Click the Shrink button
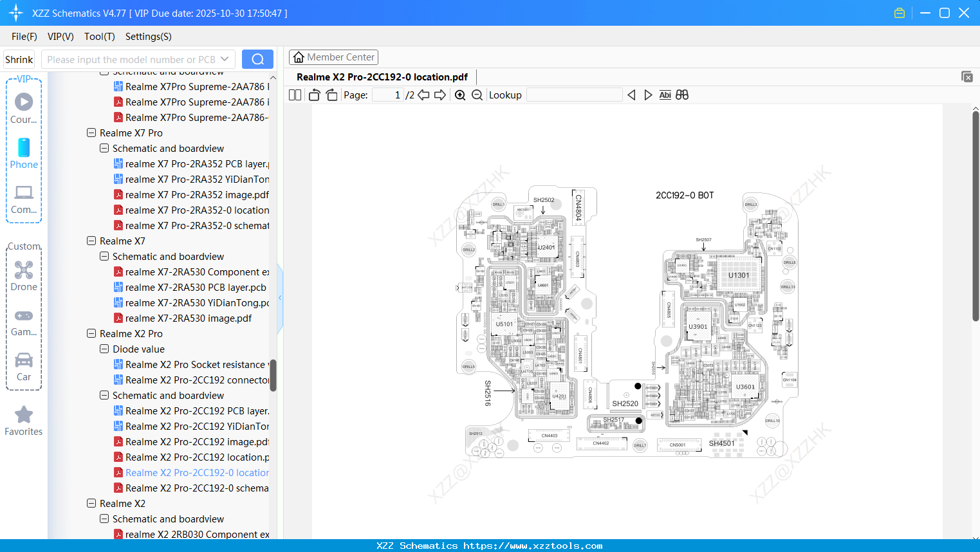Image resolution: width=980 pixels, height=552 pixels. tap(19, 59)
